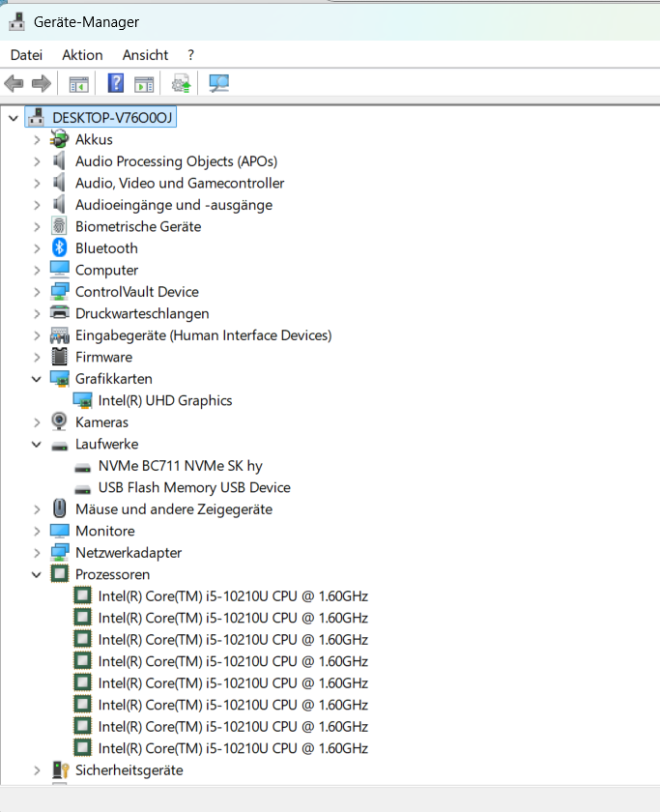Click the Druckwarteschlangen printer icon
Screen dimensions: 660x812
coord(60,313)
